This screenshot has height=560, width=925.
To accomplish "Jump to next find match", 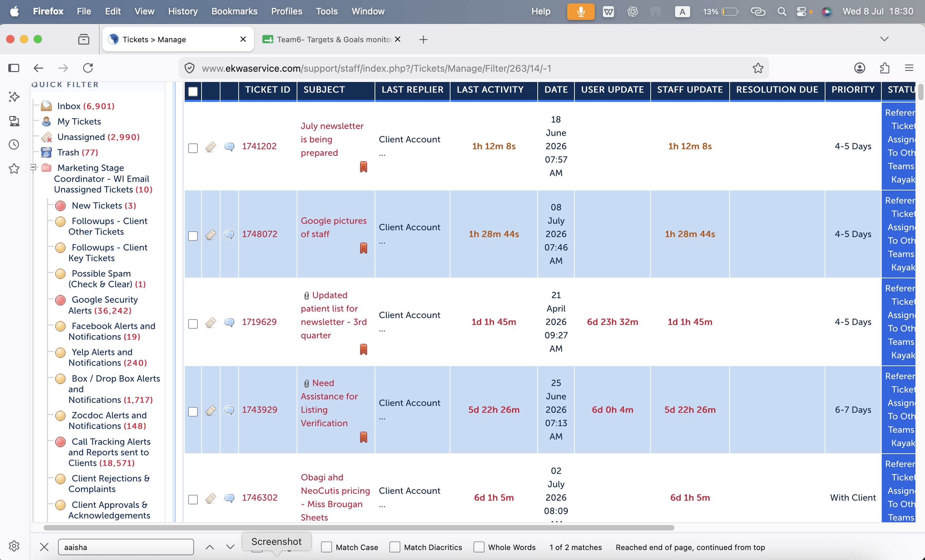I will coord(230,547).
